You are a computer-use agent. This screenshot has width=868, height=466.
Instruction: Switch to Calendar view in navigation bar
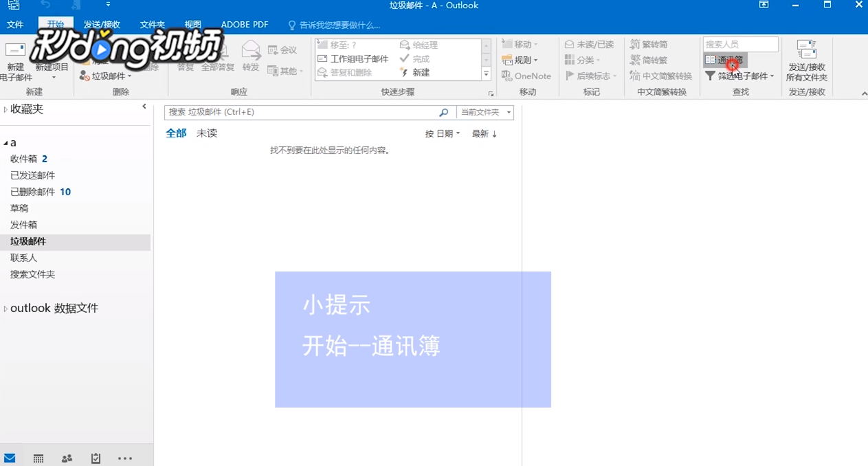pos(38,458)
